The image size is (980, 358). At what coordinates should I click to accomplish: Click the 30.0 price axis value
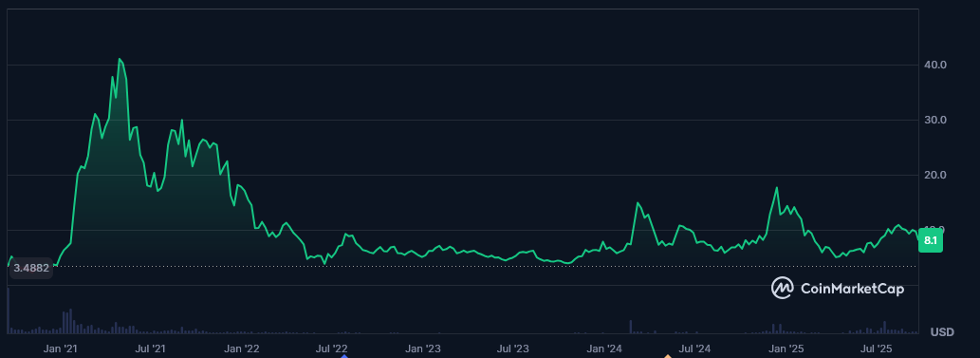coord(935,121)
